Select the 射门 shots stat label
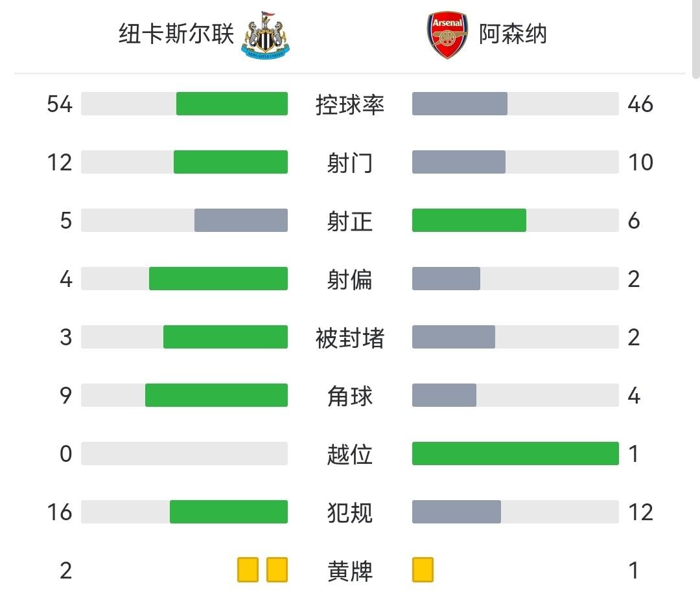The width and height of the screenshot is (700, 596). coord(350,163)
